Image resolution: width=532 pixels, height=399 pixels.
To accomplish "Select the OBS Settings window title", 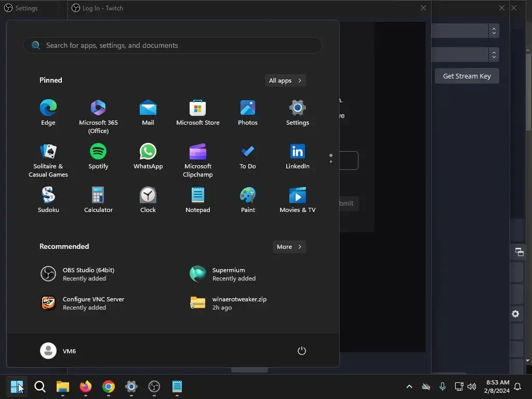I will [x=26, y=8].
